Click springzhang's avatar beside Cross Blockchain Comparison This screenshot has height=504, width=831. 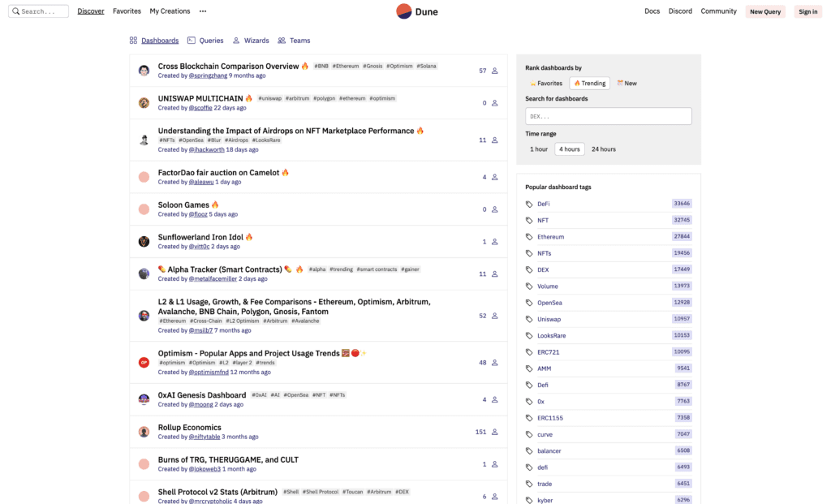pyautogui.click(x=144, y=71)
